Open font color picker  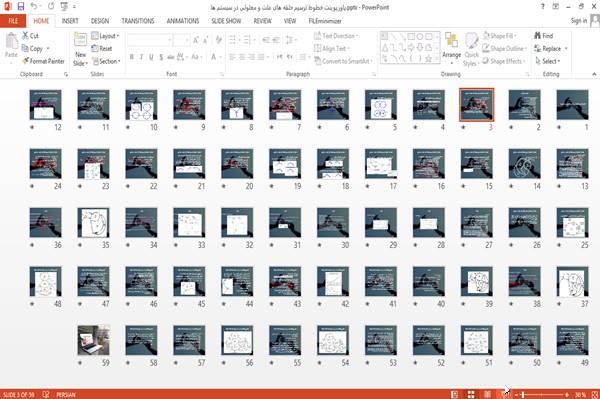[215, 57]
